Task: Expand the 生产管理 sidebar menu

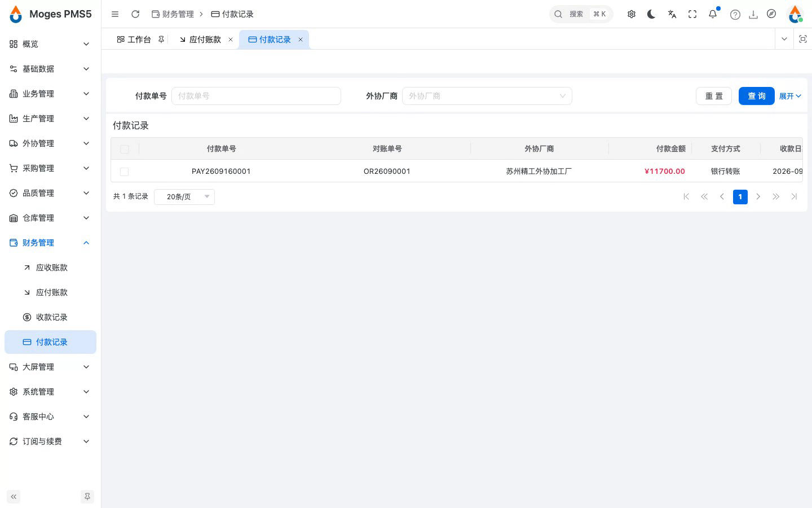Action: pos(50,119)
